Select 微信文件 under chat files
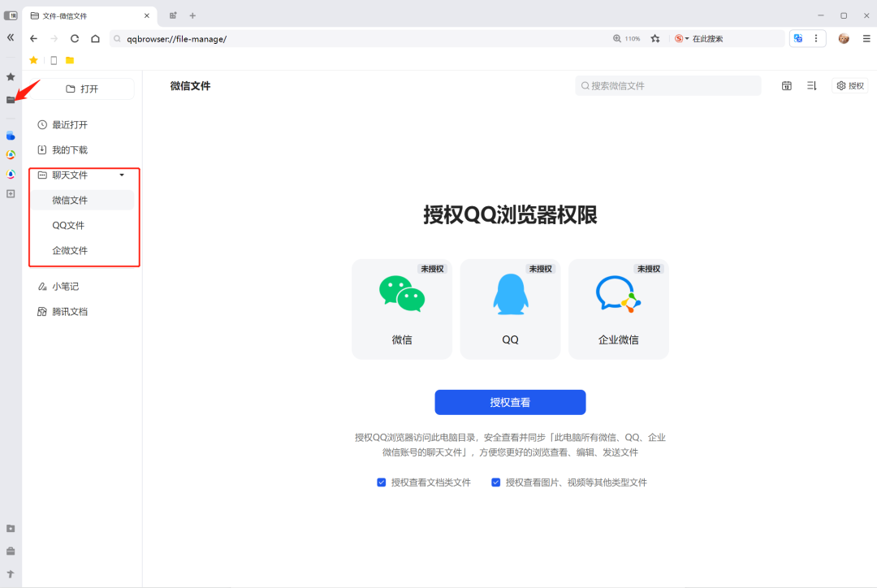This screenshot has height=588, width=877. (x=82, y=201)
